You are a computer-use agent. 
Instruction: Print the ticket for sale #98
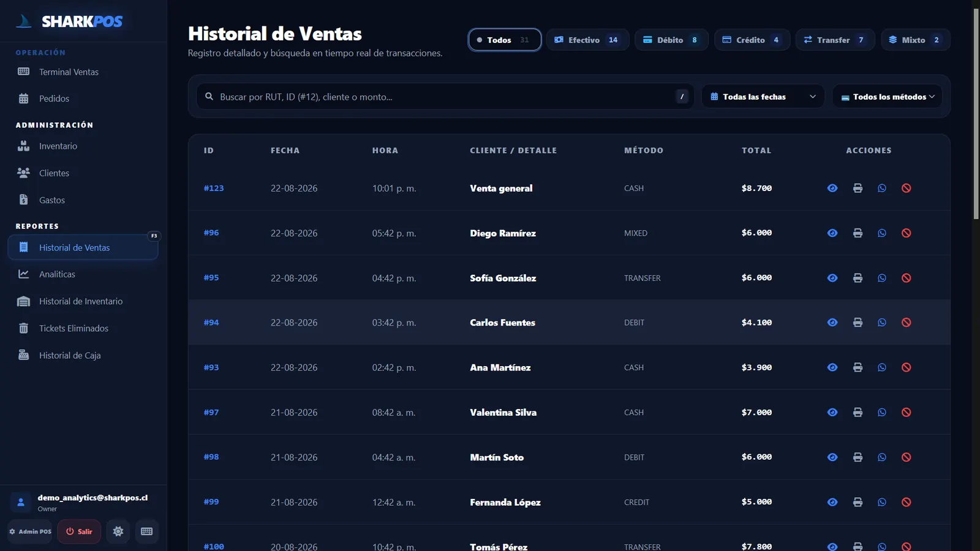pyautogui.click(x=858, y=457)
